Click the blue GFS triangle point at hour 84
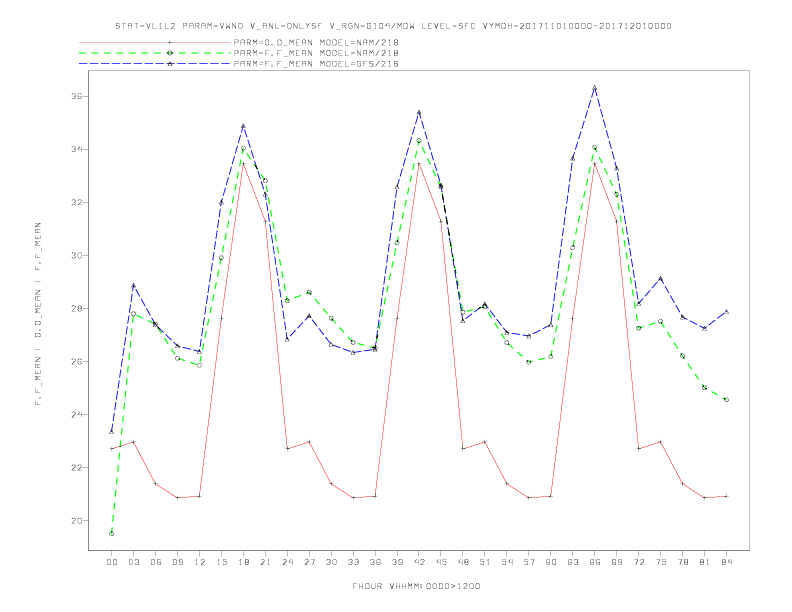The width and height of the screenshot is (792, 612). pyautogui.click(x=726, y=312)
